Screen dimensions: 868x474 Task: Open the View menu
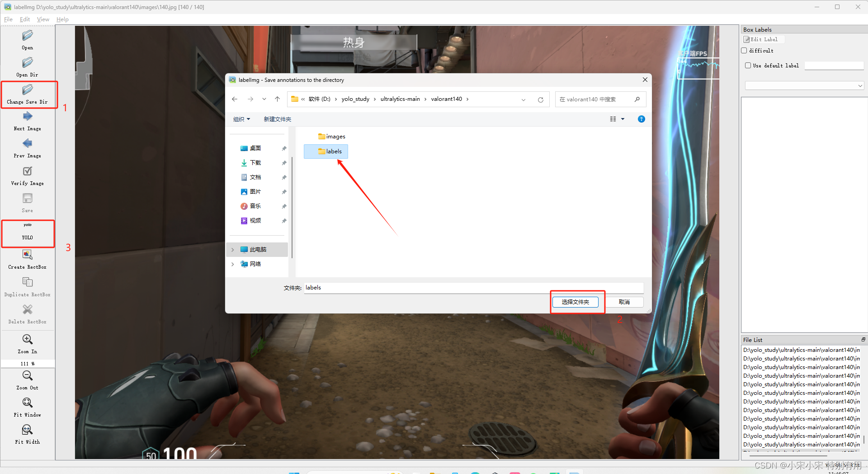[43, 19]
